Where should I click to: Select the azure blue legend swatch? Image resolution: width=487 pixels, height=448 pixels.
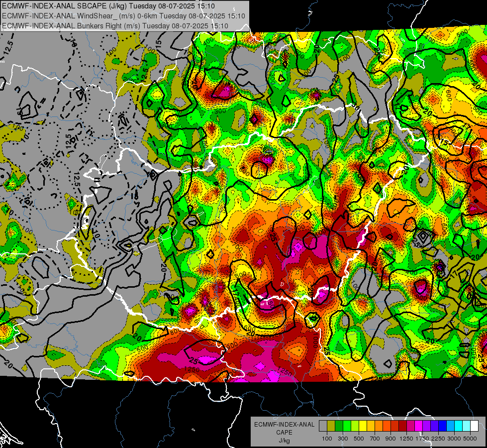pyautogui.click(x=451, y=426)
